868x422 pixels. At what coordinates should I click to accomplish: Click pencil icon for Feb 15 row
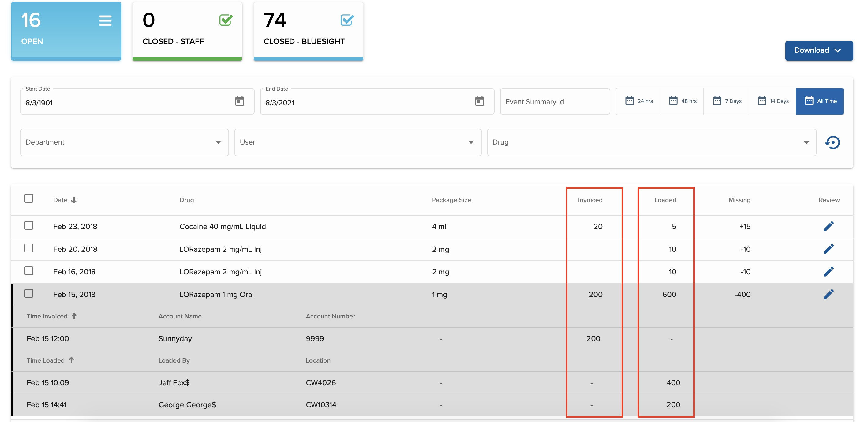(x=828, y=294)
